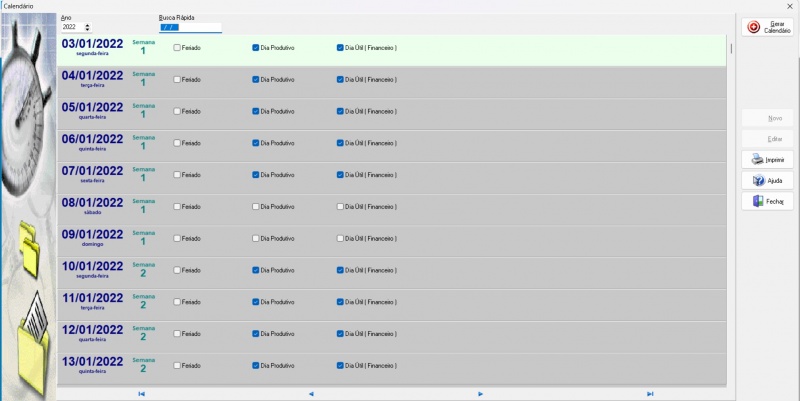
Task: Check Feriado for 06/01/2022
Action: tap(177, 143)
